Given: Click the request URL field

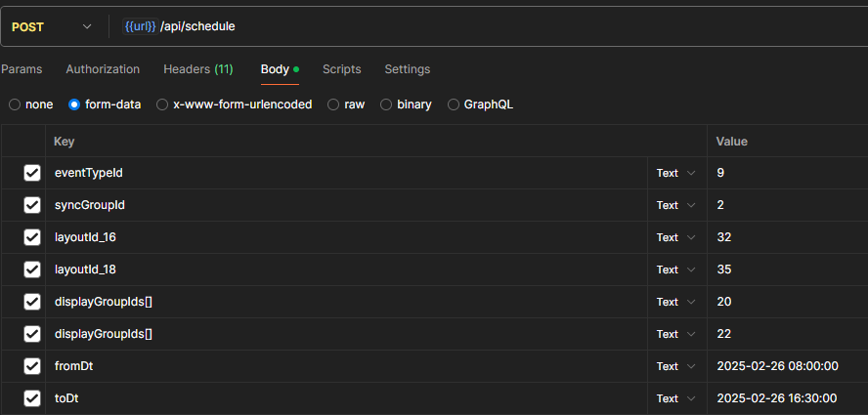Looking at the screenshot, I should (x=489, y=27).
